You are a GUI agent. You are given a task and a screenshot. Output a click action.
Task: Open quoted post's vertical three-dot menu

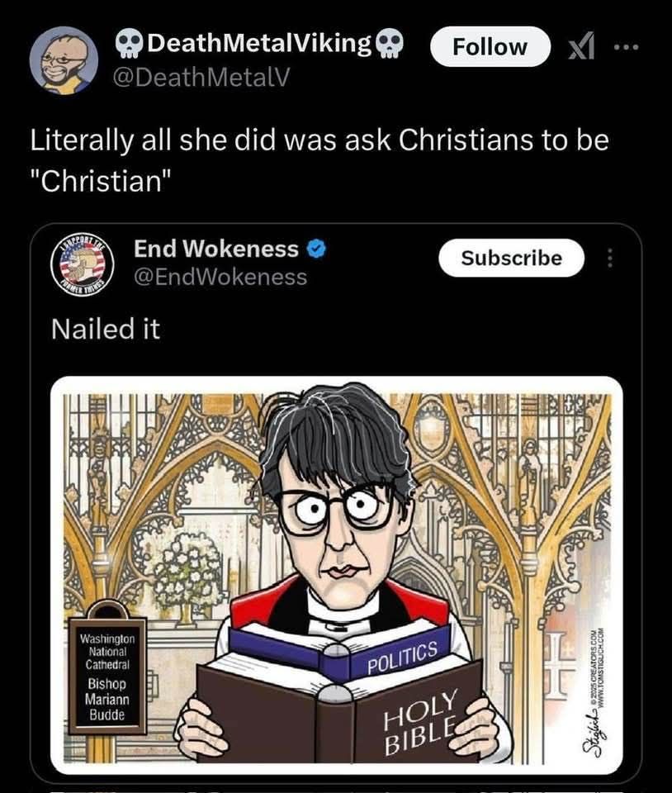point(610,259)
